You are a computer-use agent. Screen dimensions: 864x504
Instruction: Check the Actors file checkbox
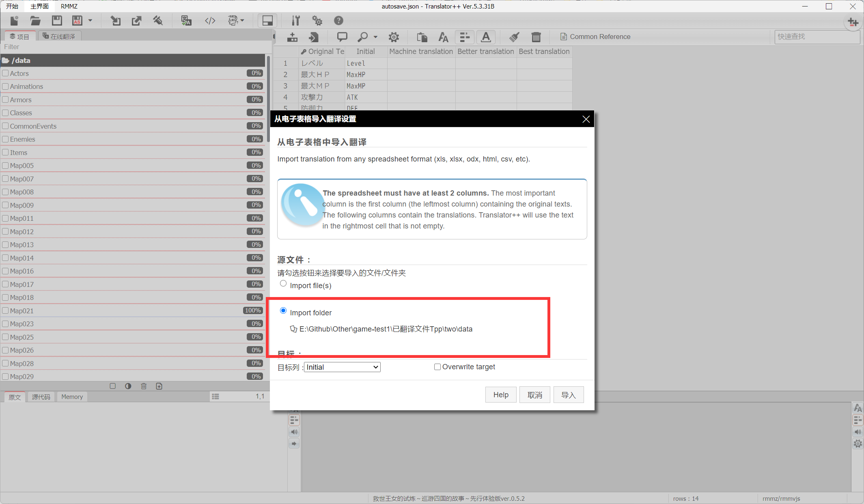coord(6,73)
